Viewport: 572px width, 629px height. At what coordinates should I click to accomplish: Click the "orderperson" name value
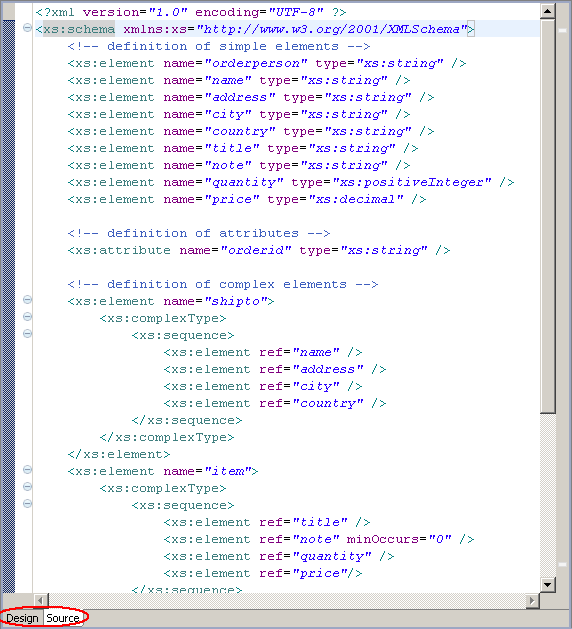pyautogui.click(x=256, y=63)
